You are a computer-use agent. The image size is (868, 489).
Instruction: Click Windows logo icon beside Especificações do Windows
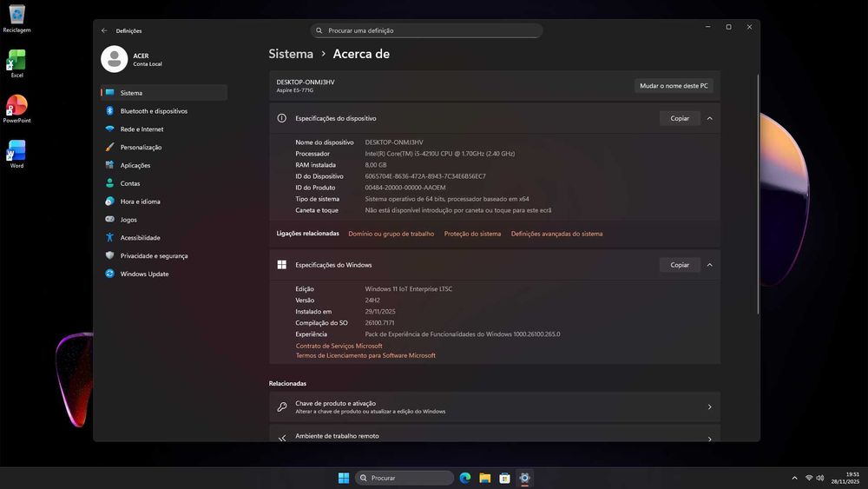tap(282, 265)
